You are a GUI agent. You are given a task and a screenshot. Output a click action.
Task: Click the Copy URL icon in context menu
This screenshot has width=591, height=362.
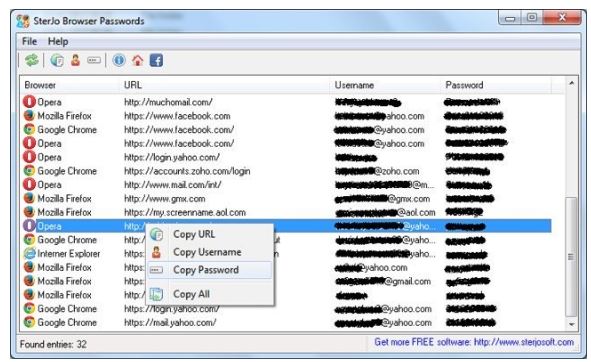pos(156,234)
